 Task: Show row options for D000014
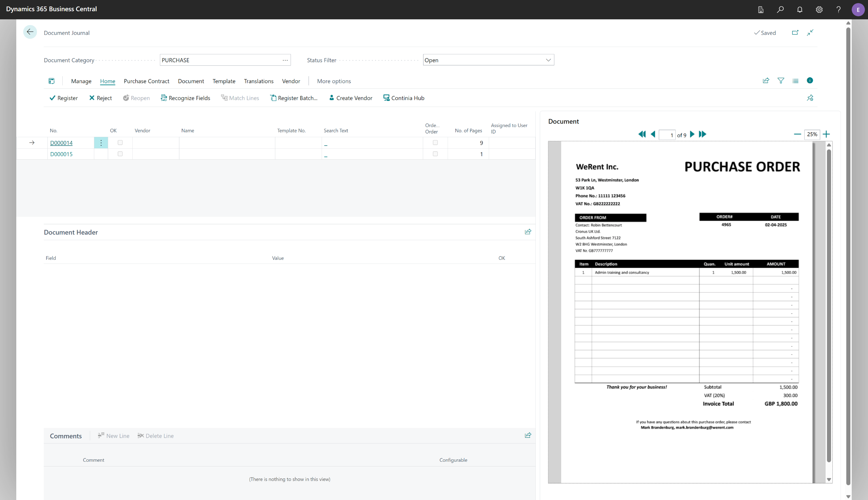(x=101, y=143)
